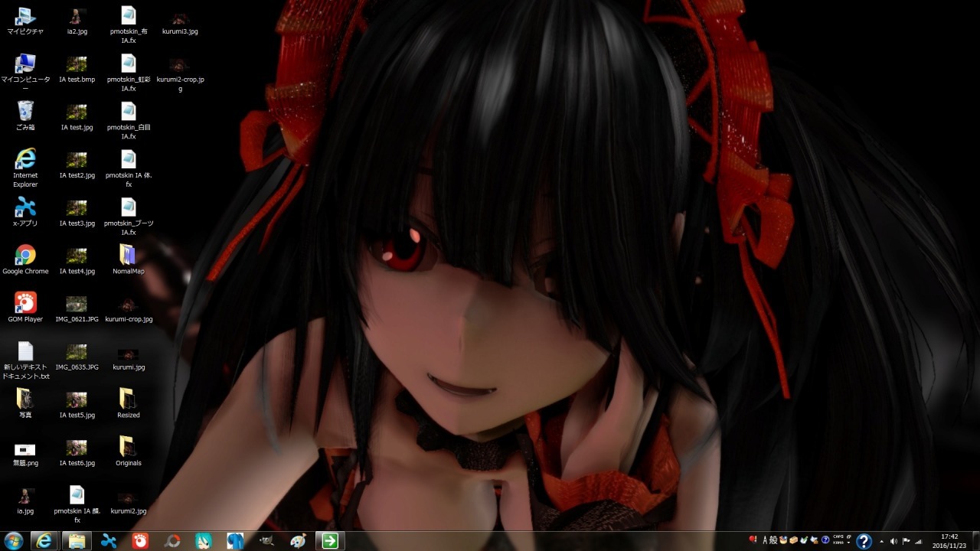Select the 写真 folder icon

coord(25,403)
